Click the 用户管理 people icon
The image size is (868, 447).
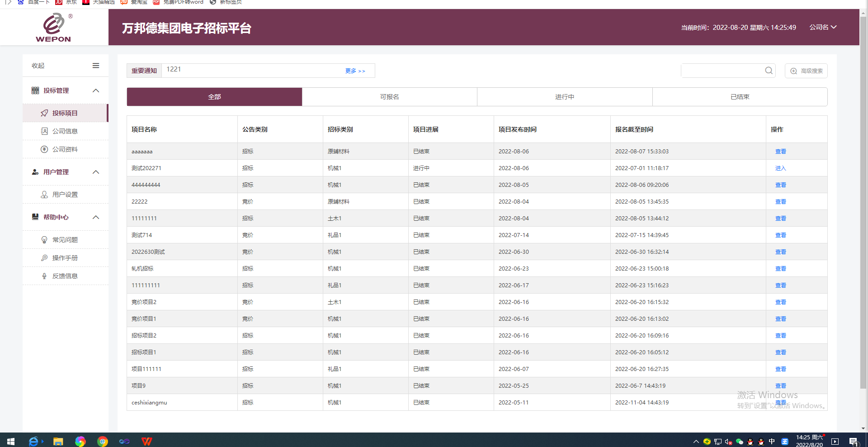(x=35, y=172)
